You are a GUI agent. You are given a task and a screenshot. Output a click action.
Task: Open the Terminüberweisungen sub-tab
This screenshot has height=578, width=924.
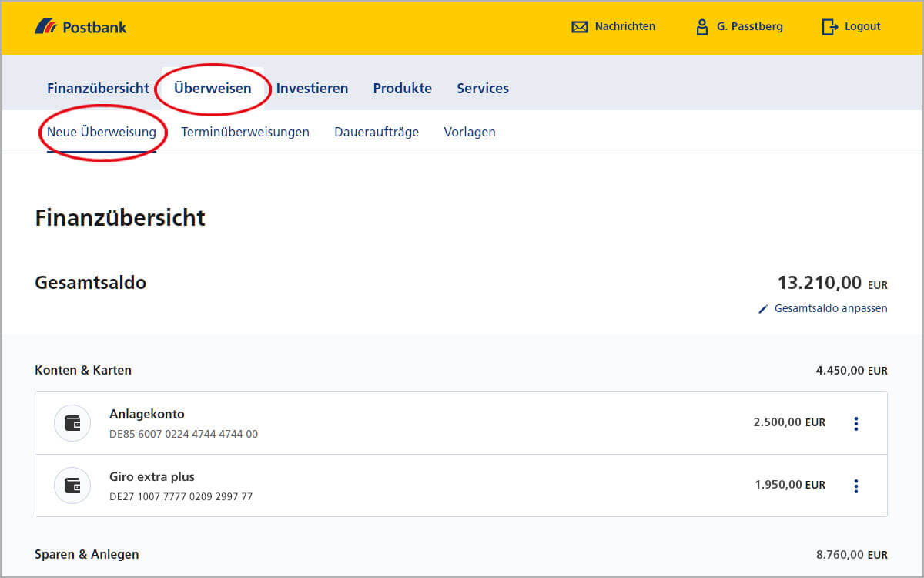coord(245,132)
